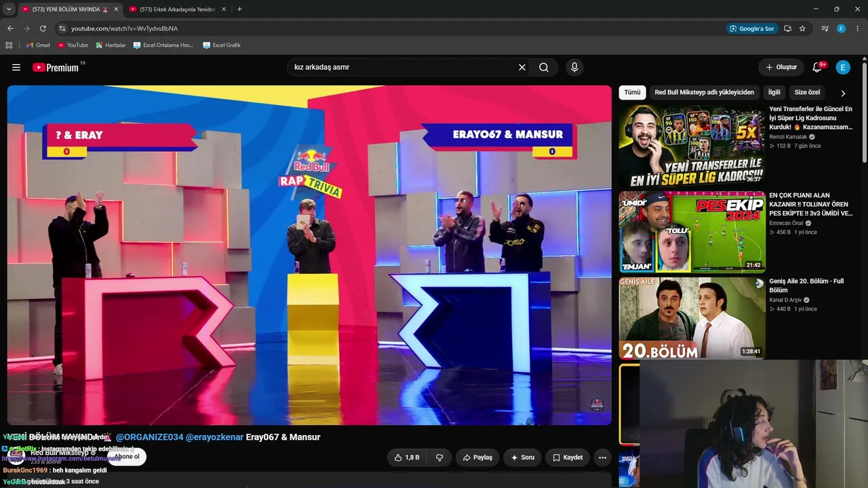
Task: Open the @ORGANIZE034 mention link
Action: click(x=149, y=437)
